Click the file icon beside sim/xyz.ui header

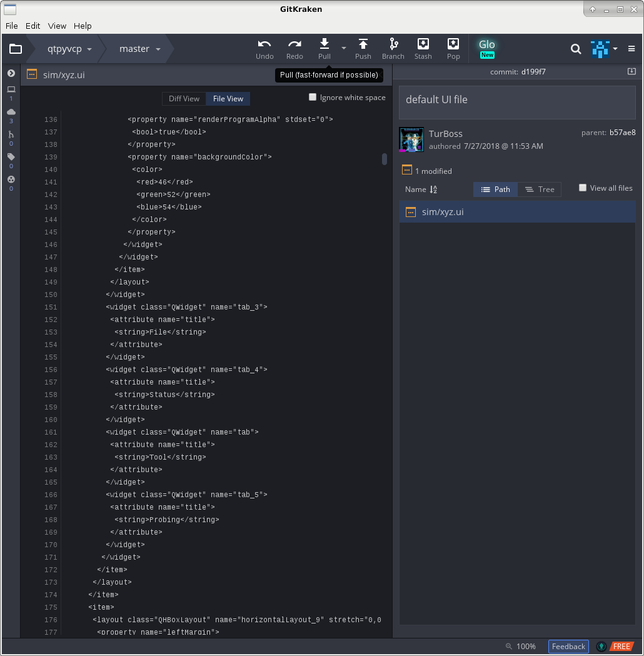[32, 74]
